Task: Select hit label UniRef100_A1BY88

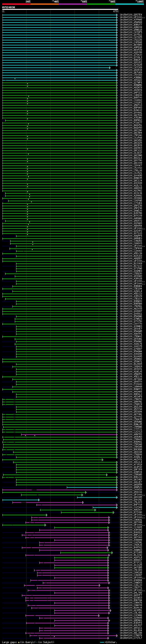Action: click(131, 53)
